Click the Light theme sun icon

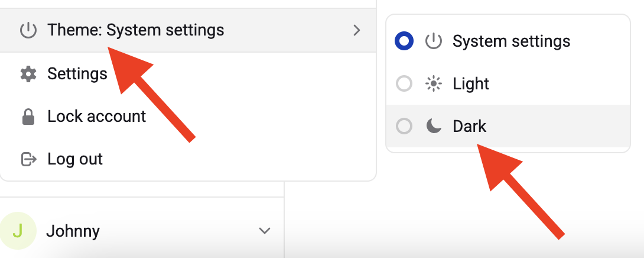click(x=434, y=84)
